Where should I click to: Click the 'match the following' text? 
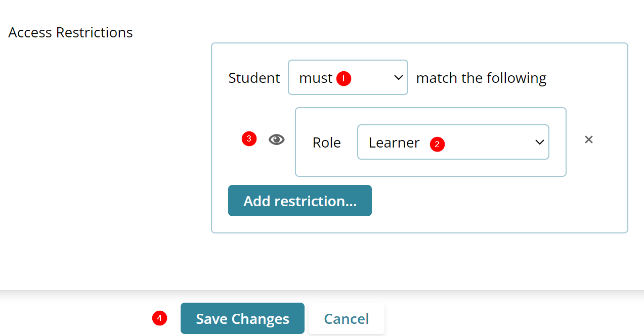(x=481, y=78)
